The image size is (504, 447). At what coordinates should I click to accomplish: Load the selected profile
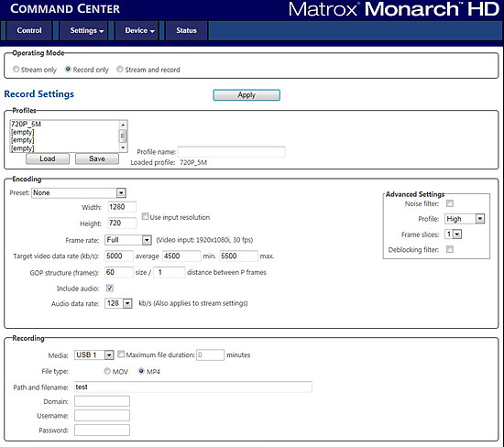click(x=48, y=158)
